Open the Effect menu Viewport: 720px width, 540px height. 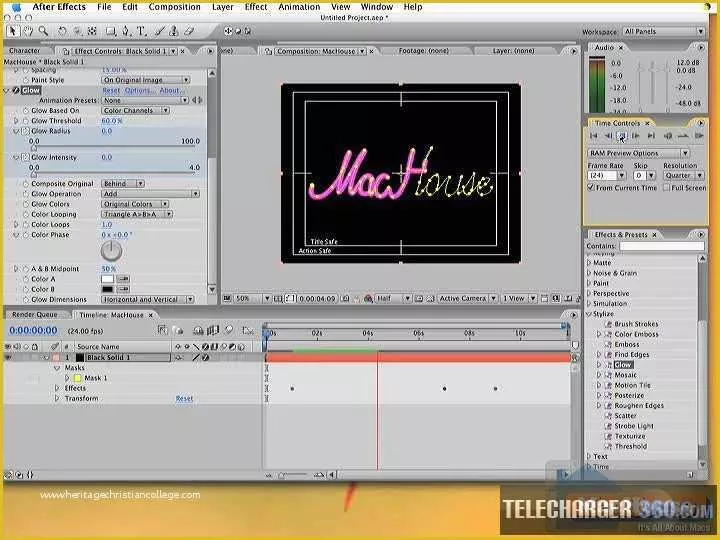pos(256,7)
